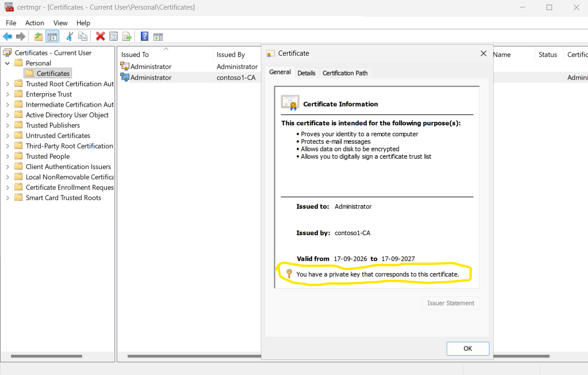
Task: Select Untrusted Certificates in the tree
Action: click(58, 135)
